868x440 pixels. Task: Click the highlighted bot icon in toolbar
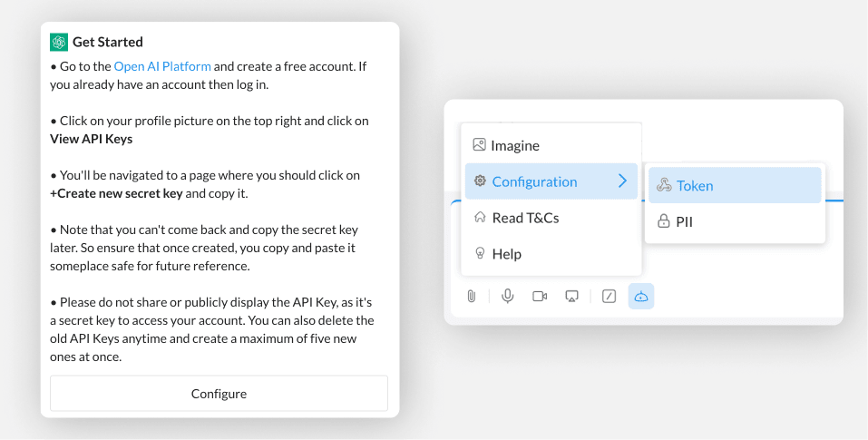641,296
